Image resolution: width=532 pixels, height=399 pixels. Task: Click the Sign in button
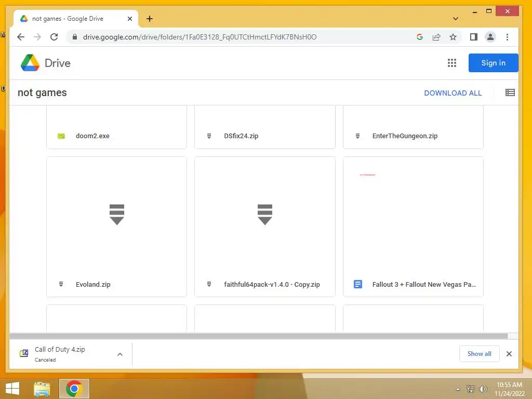tap(494, 63)
